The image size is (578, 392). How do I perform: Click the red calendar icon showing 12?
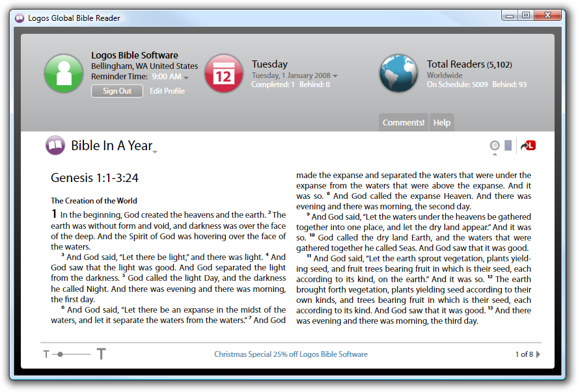coord(224,73)
